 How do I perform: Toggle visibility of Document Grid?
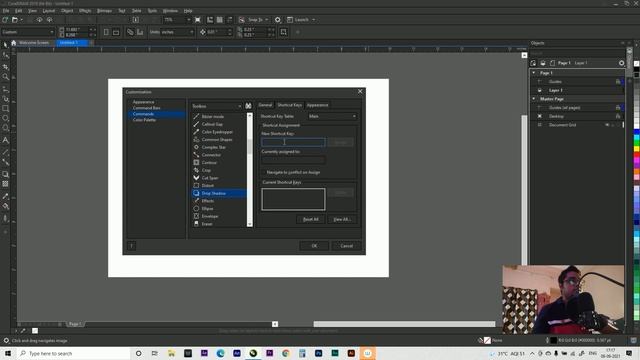click(x=607, y=125)
